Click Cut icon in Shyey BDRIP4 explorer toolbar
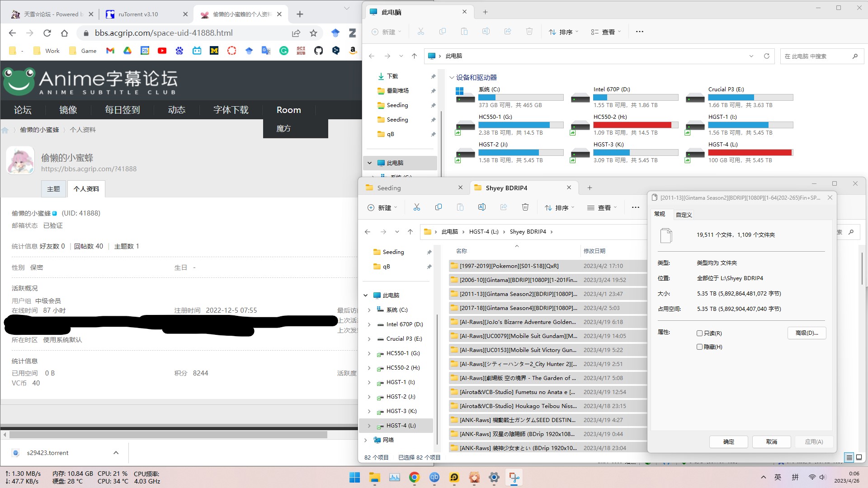Screen dimensions: 868x488 tap(416, 207)
